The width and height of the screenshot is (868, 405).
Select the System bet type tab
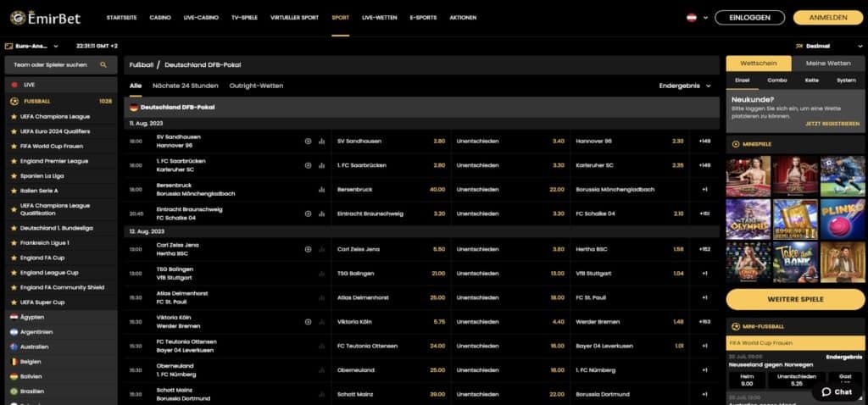point(847,80)
